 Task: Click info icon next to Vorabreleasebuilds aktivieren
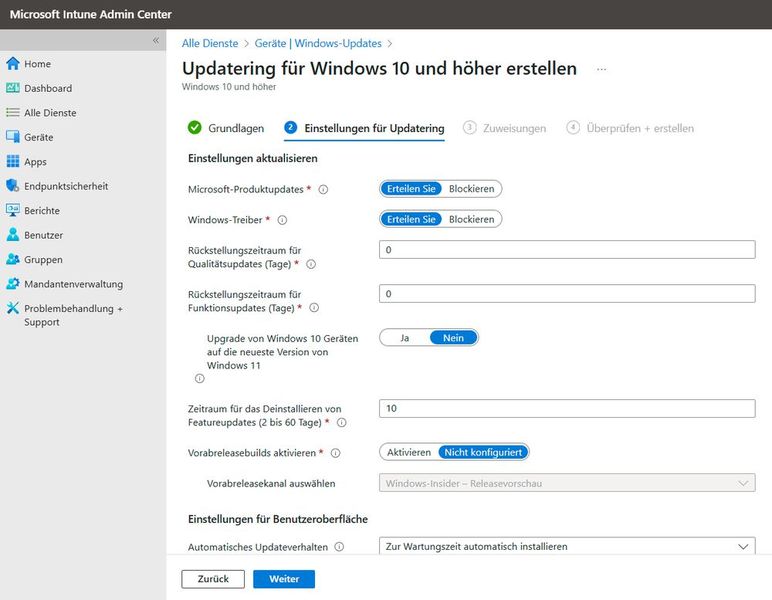(335, 453)
